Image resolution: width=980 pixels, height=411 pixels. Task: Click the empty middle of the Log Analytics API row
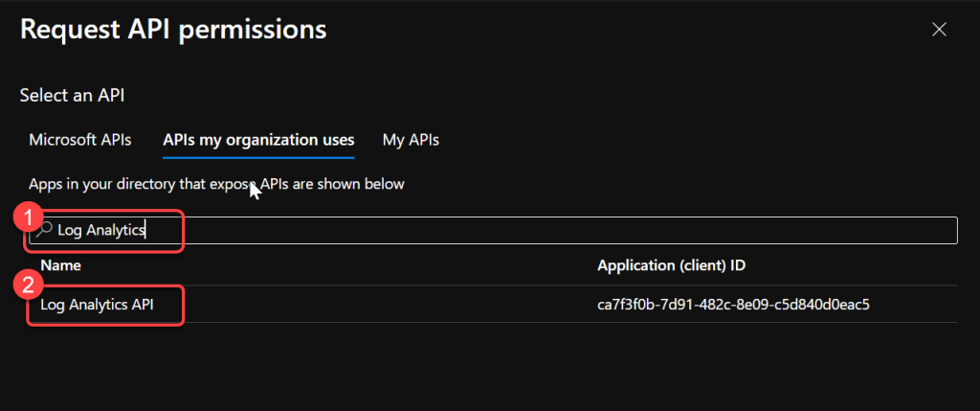point(383,305)
